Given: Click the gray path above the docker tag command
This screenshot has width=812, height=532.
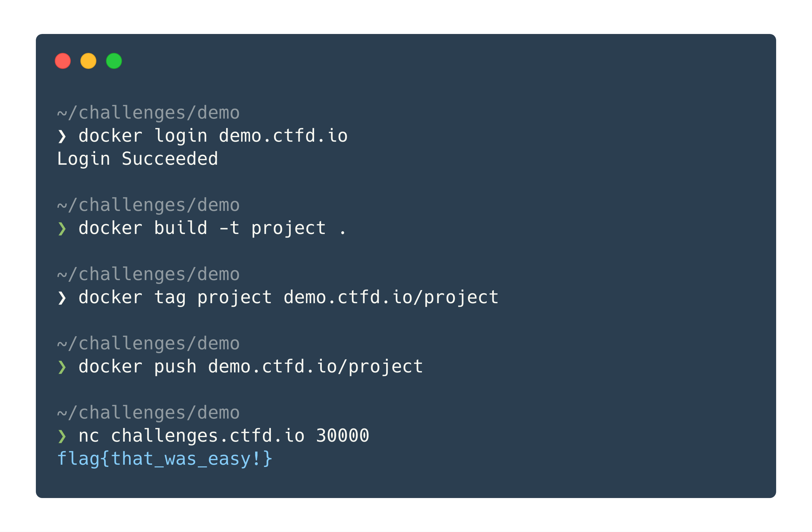Looking at the screenshot, I should pos(149,275).
